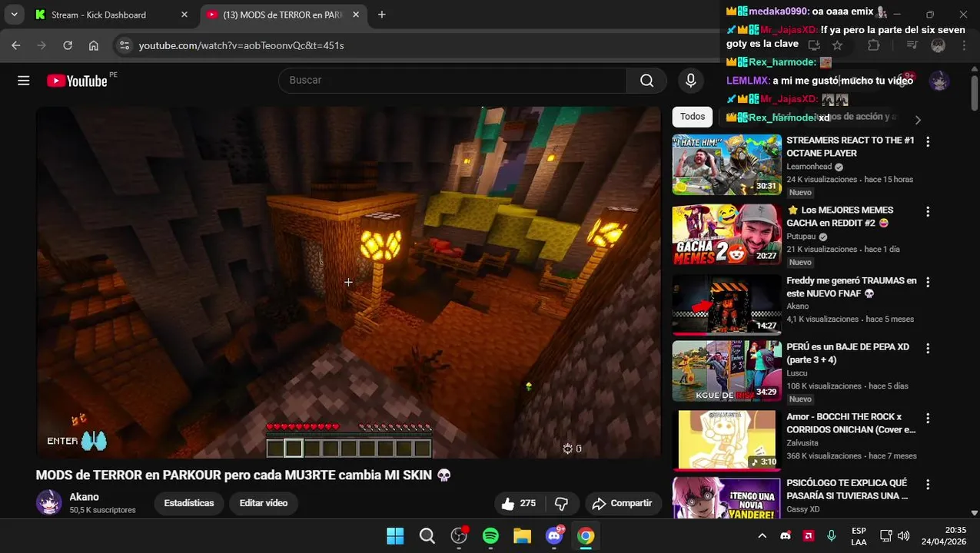The height and width of the screenshot is (553, 980).
Task: Open volume control in system tray
Action: coord(904,536)
